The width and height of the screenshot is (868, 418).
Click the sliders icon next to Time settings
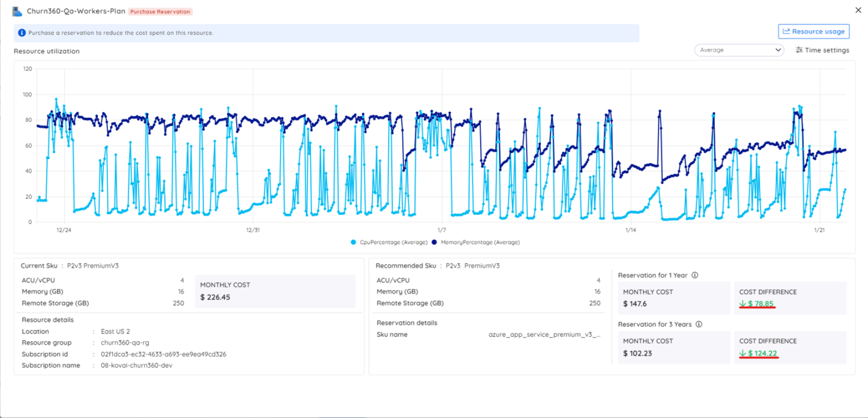[799, 50]
